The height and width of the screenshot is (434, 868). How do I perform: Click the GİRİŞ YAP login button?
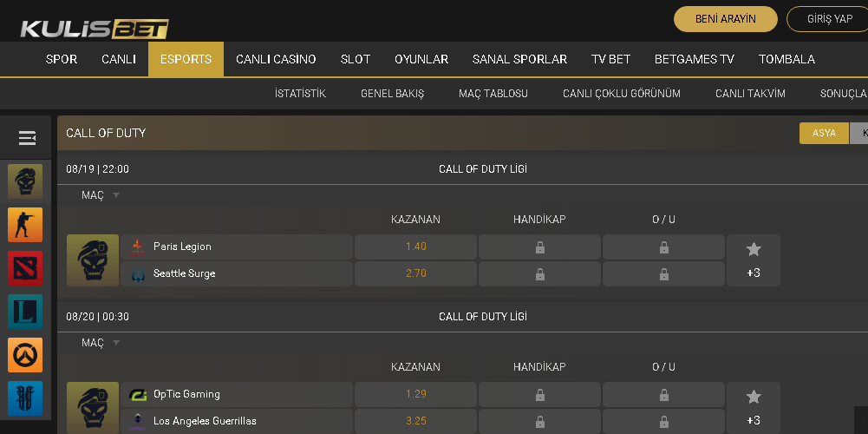pyautogui.click(x=829, y=19)
